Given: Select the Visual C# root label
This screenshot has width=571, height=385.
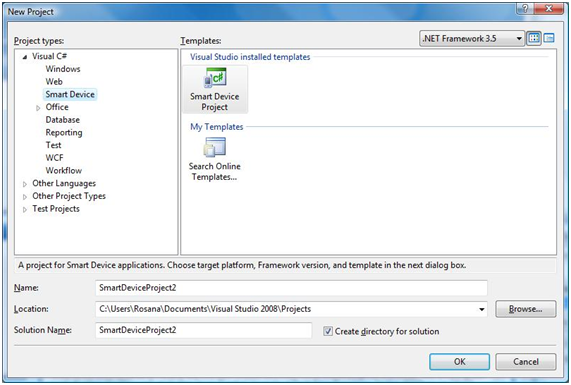Looking at the screenshot, I should pos(49,56).
